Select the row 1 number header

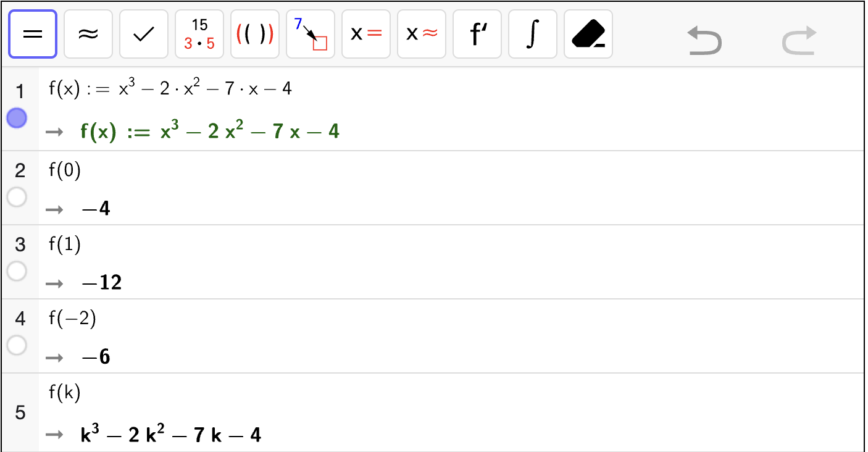pos(20,92)
